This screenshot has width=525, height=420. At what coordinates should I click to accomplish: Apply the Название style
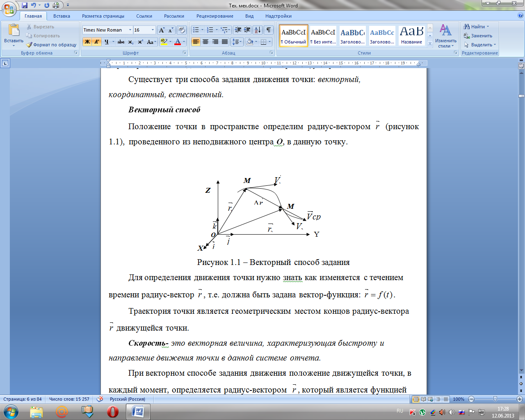coord(411,36)
